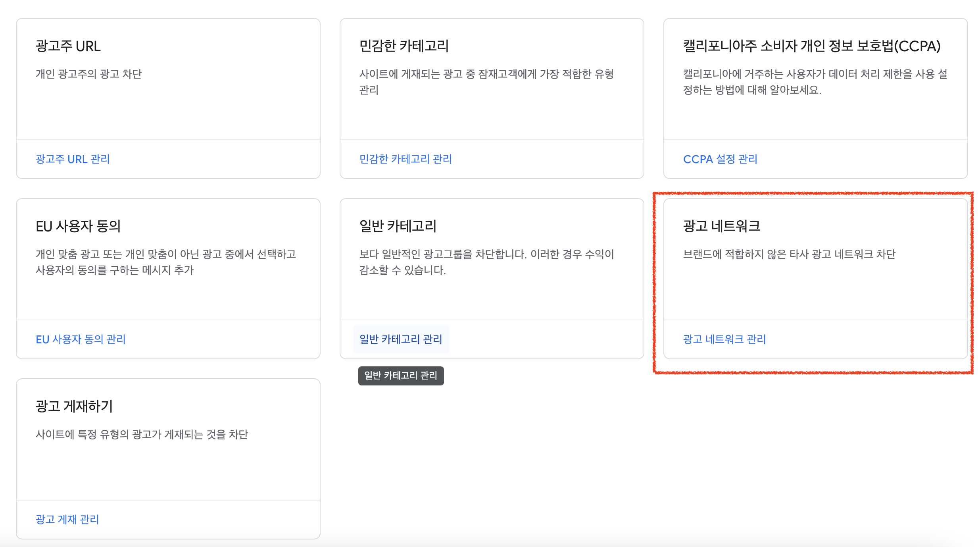This screenshot has width=980, height=547.
Task: Open the 광고 네트워크 관리 link
Action: [x=724, y=339]
